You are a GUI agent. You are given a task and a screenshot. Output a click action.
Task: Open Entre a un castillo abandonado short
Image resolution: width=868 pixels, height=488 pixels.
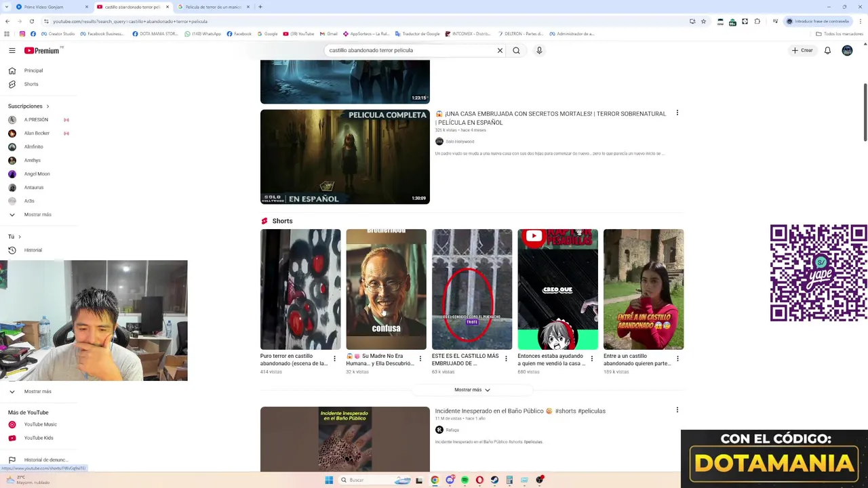tap(644, 289)
